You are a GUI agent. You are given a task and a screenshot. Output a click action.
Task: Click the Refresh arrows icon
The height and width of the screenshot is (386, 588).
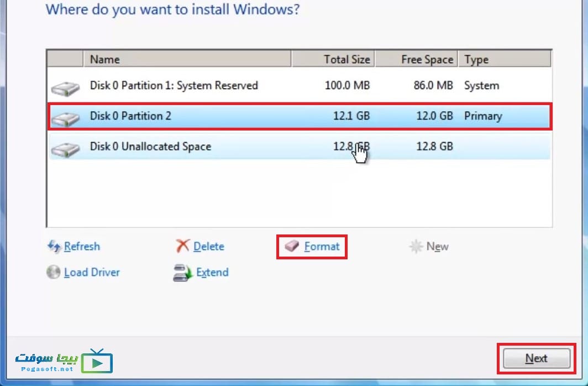coord(54,247)
